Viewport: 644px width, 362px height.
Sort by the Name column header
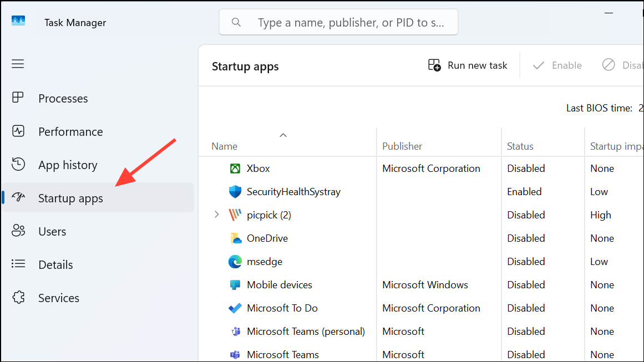(224, 146)
